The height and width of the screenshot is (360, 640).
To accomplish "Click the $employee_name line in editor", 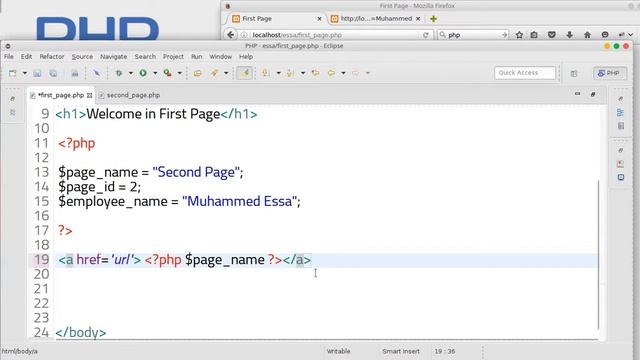I will [179, 201].
